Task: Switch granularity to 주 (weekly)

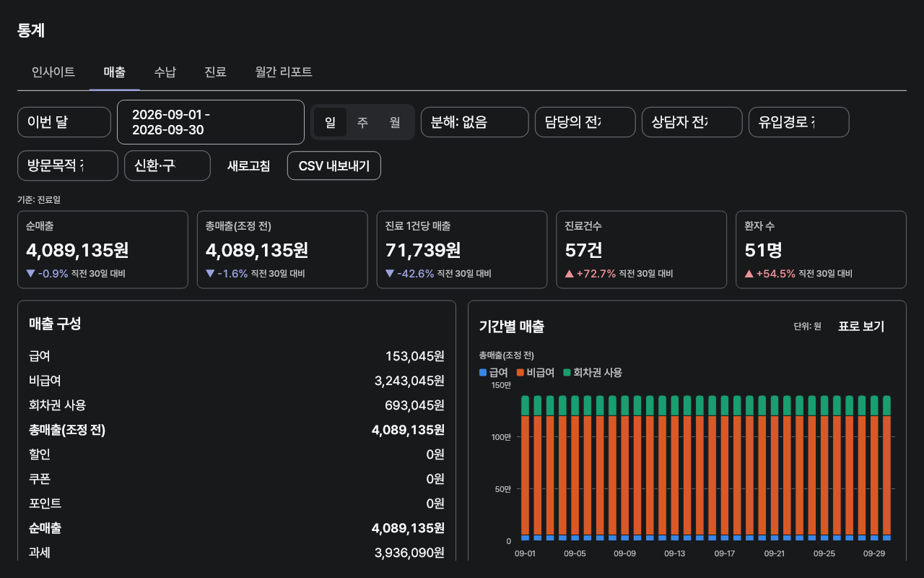Action: [x=362, y=122]
